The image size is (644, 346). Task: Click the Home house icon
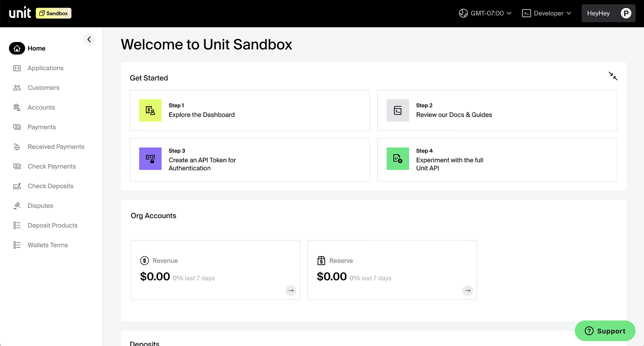[17, 48]
